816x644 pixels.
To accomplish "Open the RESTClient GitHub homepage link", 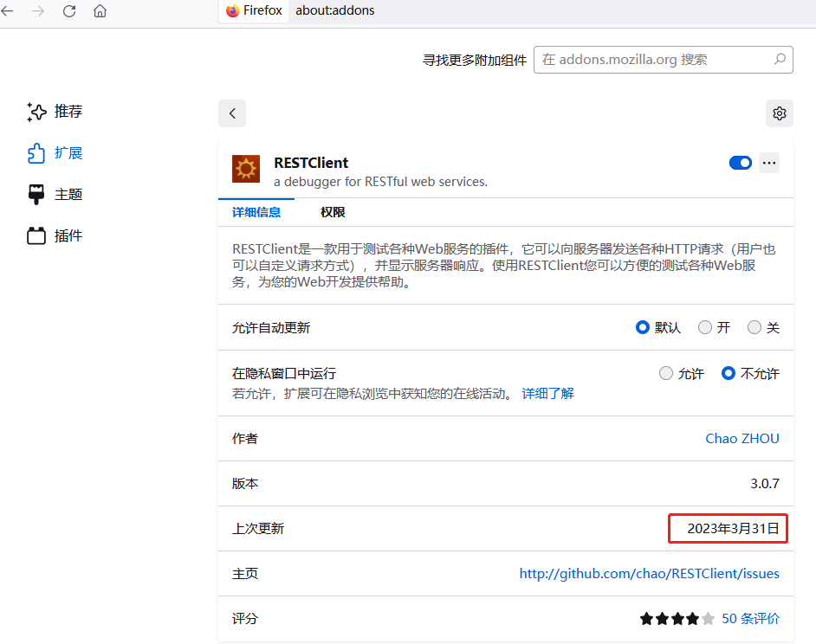I will coord(650,573).
